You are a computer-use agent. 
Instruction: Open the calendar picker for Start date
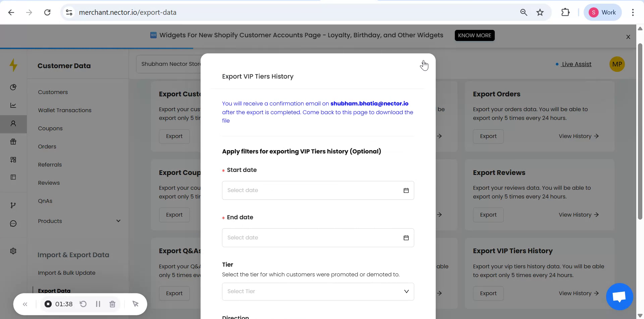click(x=406, y=190)
